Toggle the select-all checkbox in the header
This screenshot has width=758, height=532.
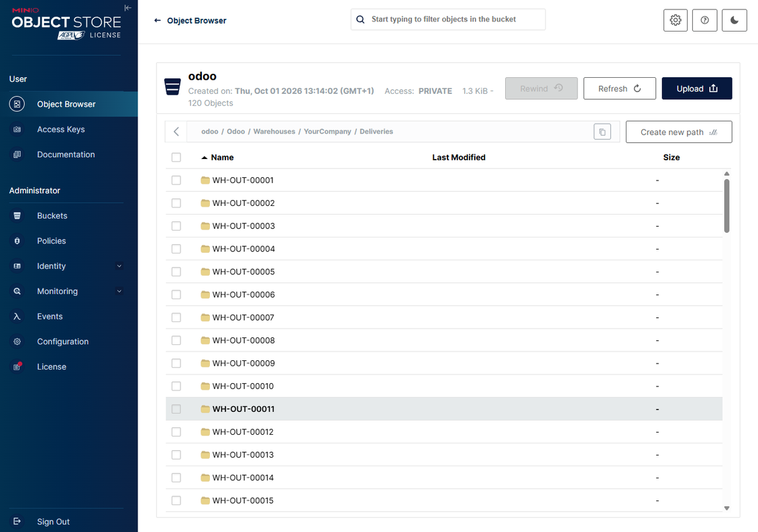(x=176, y=157)
